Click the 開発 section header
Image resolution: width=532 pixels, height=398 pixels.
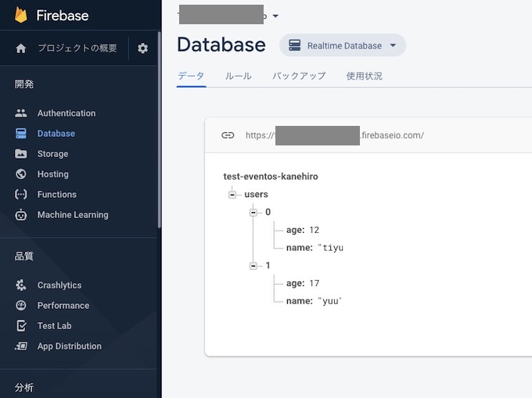pos(23,84)
